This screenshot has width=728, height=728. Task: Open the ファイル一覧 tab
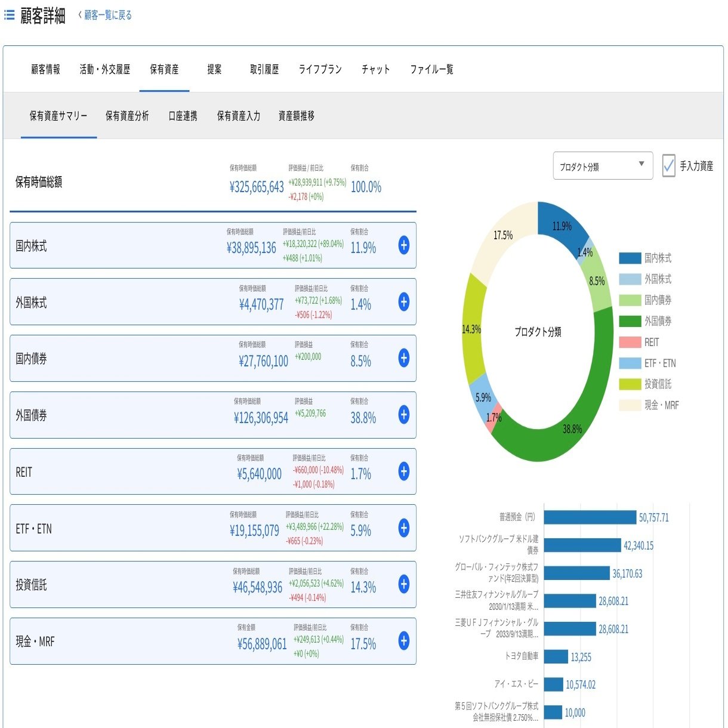pos(431,69)
